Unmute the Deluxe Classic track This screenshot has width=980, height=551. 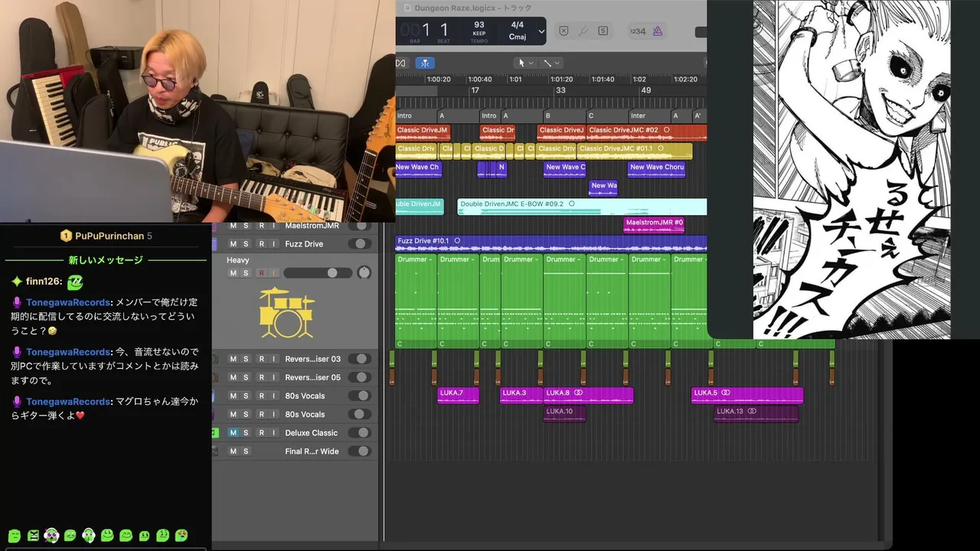(234, 432)
